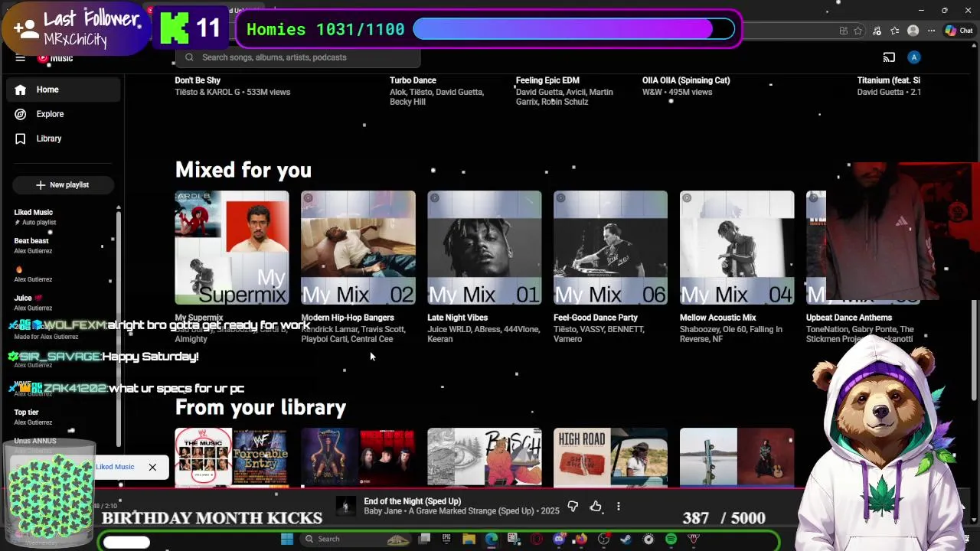Open the Beat beast playlist
Image resolution: width=980 pixels, height=551 pixels.
click(61, 246)
